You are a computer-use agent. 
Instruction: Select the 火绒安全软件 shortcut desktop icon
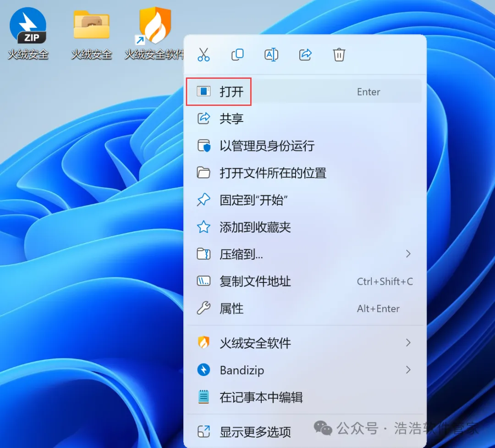pyautogui.click(x=154, y=33)
